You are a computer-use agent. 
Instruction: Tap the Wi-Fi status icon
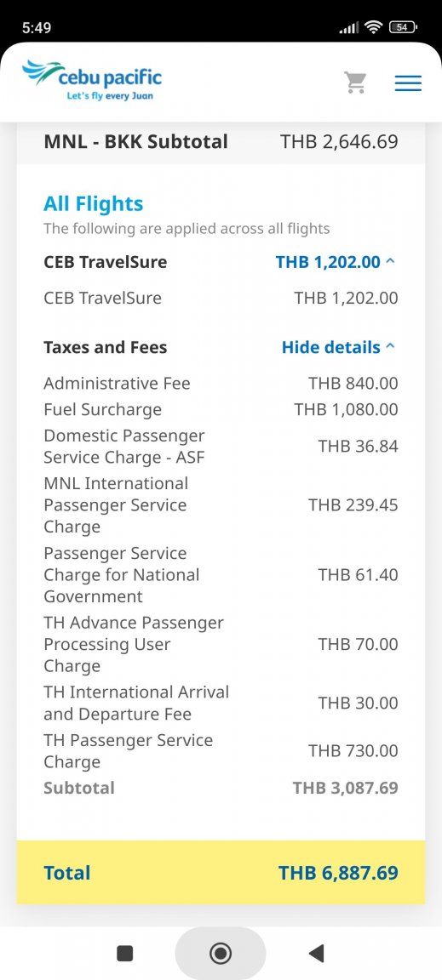(x=374, y=27)
